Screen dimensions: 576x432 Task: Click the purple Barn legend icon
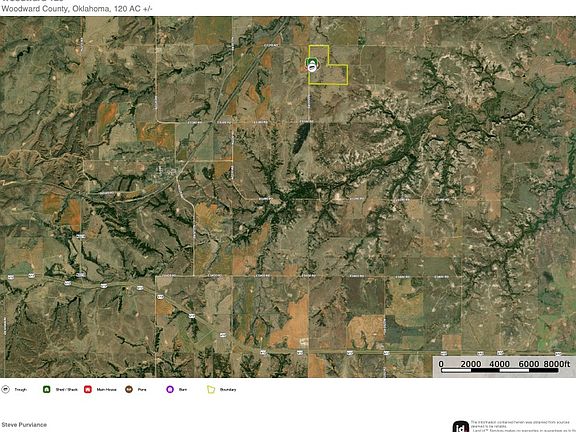coord(170,389)
